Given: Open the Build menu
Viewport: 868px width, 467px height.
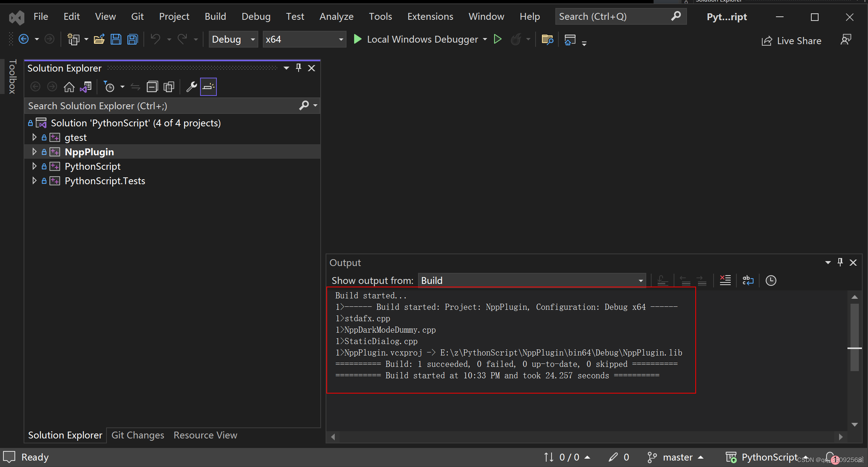Looking at the screenshot, I should point(215,16).
